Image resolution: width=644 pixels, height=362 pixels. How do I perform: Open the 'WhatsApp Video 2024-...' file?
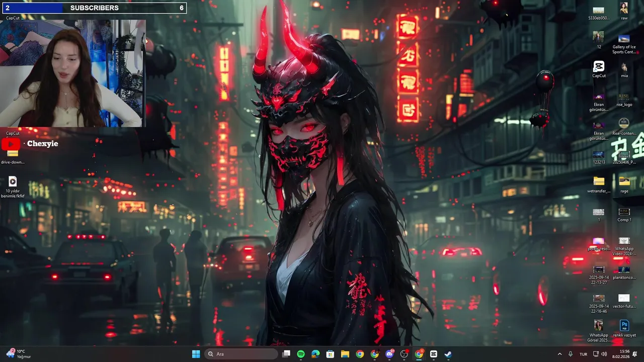624,247
